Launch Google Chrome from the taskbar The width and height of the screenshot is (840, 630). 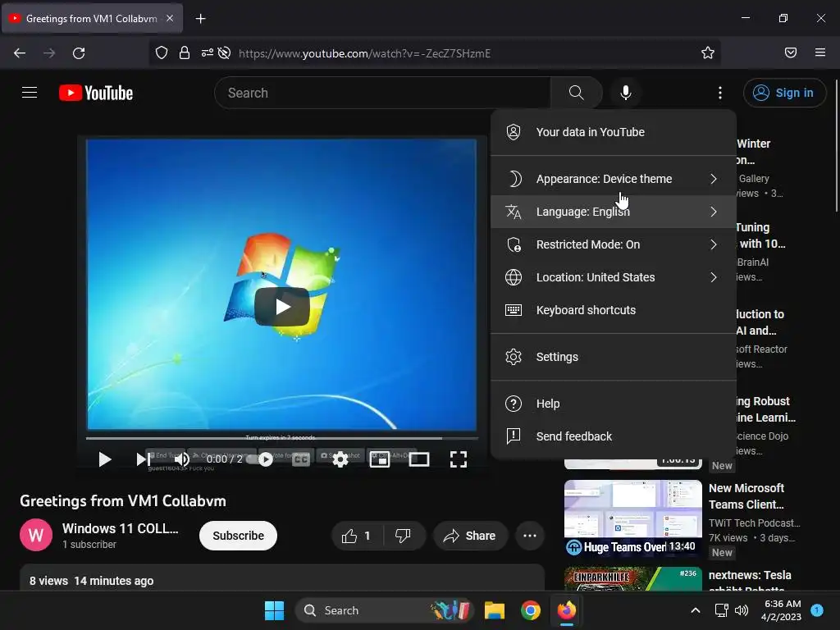pyautogui.click(x=531, y=610)
